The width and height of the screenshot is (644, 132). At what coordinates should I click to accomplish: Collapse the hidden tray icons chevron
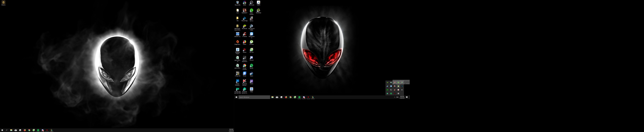coord(395,97)
